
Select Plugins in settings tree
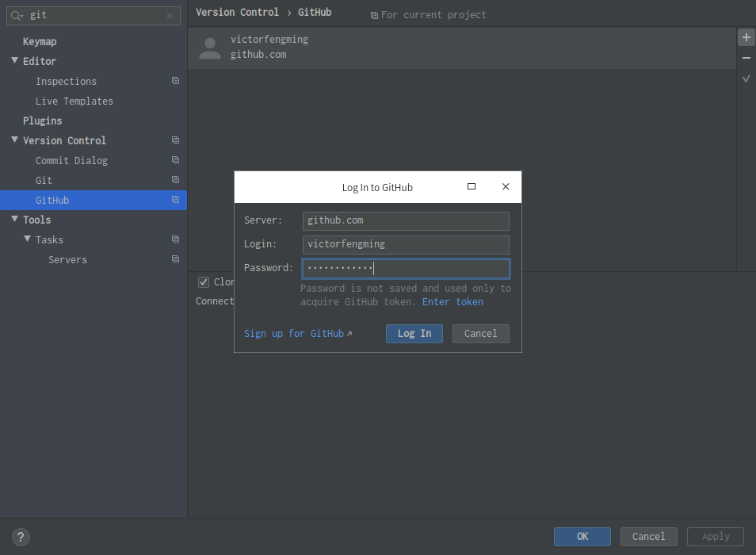coord(43,121)
